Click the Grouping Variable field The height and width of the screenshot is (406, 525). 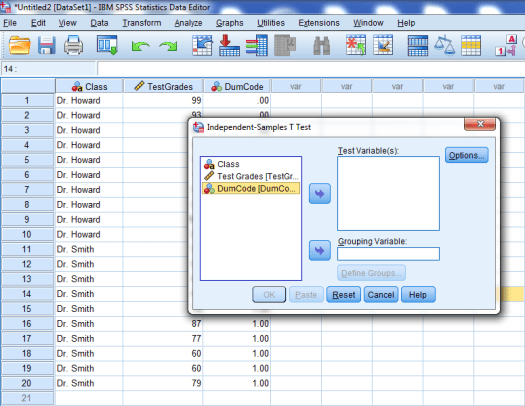[x=388, y=254]
